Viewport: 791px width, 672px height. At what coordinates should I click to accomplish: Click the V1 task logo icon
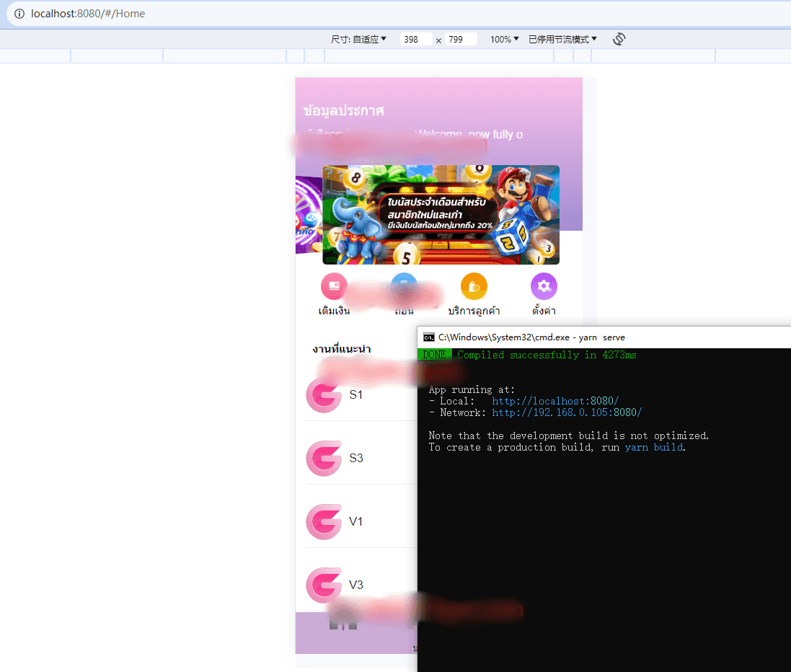pyautogui.click(x=324, y=522)
